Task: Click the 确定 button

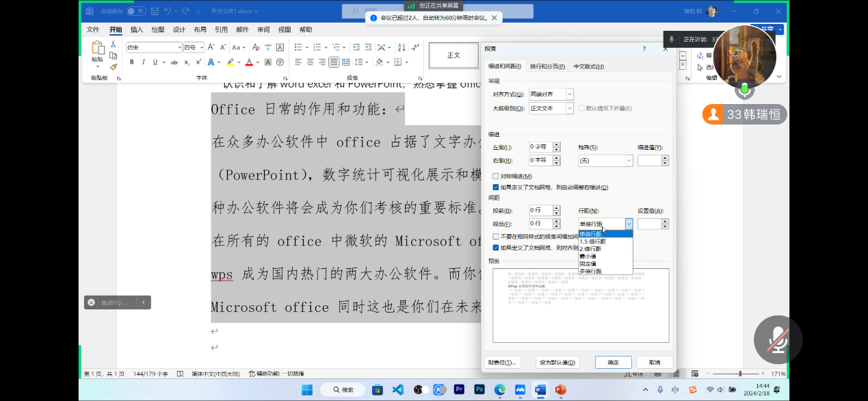Action: [613, 362]
